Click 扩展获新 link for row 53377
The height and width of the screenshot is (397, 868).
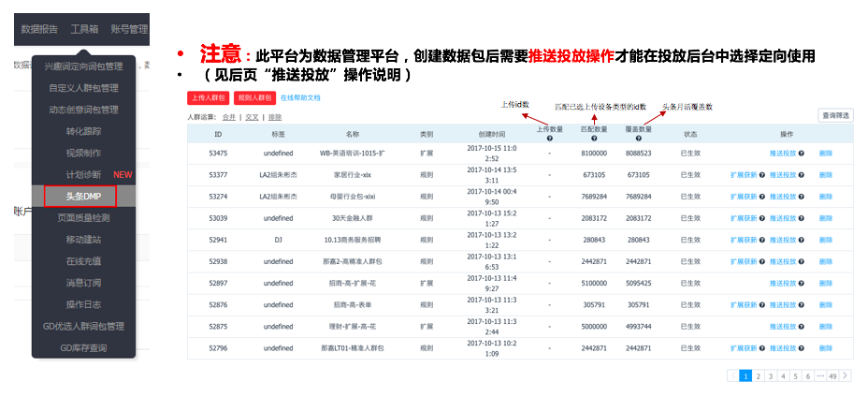point(744,175)
